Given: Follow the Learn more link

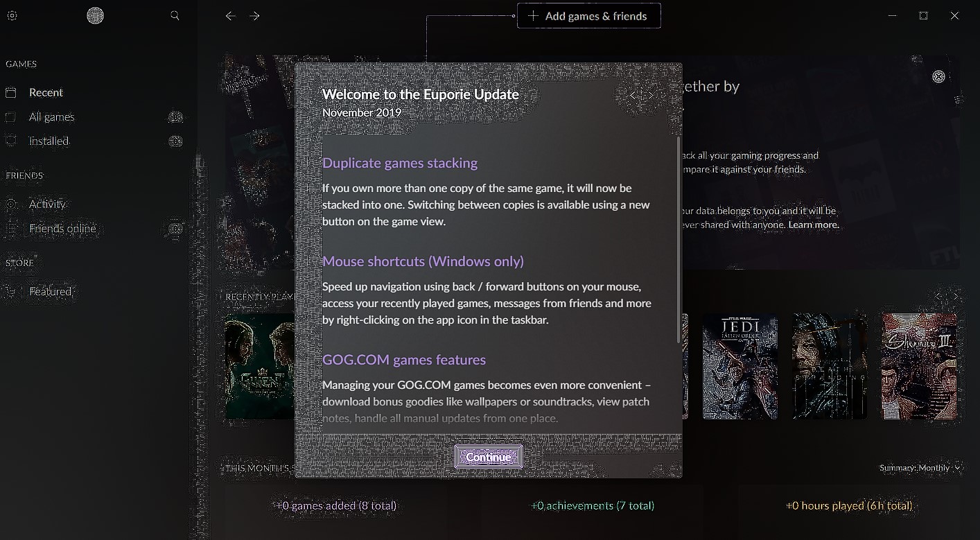Looking at the screenshot, I should (x=814, y=225).
